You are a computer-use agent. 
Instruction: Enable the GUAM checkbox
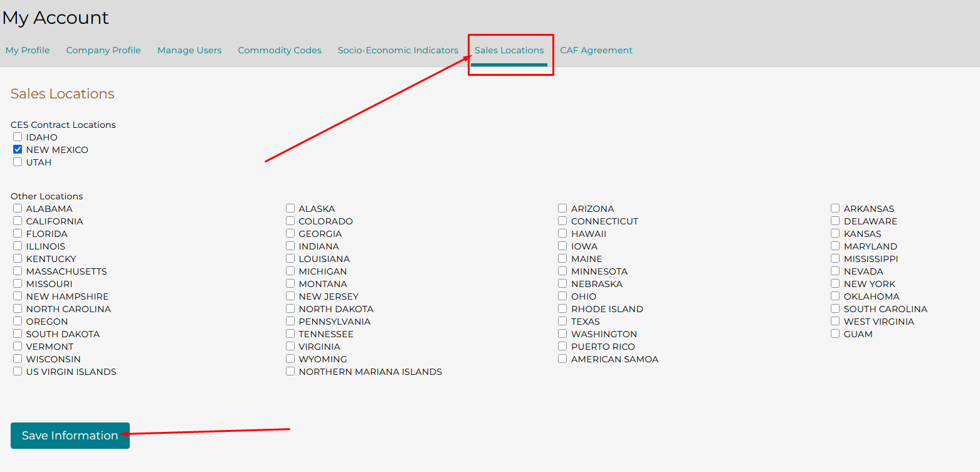835,333
